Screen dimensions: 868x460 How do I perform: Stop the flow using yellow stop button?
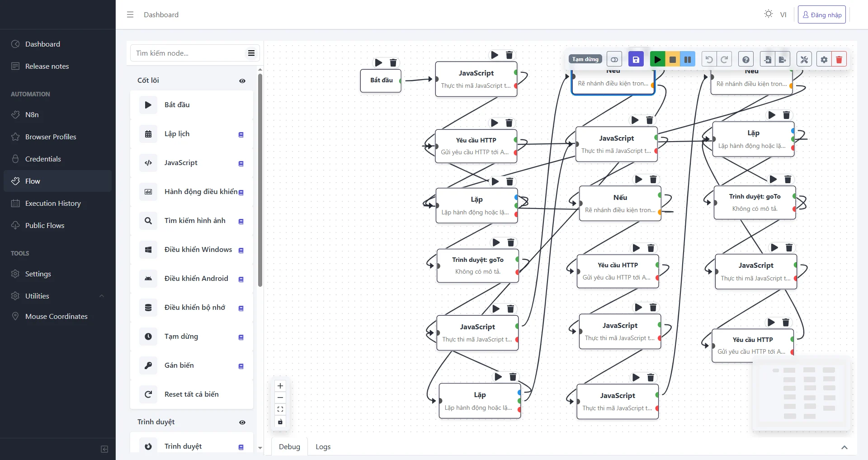click(x=672, y=59)
